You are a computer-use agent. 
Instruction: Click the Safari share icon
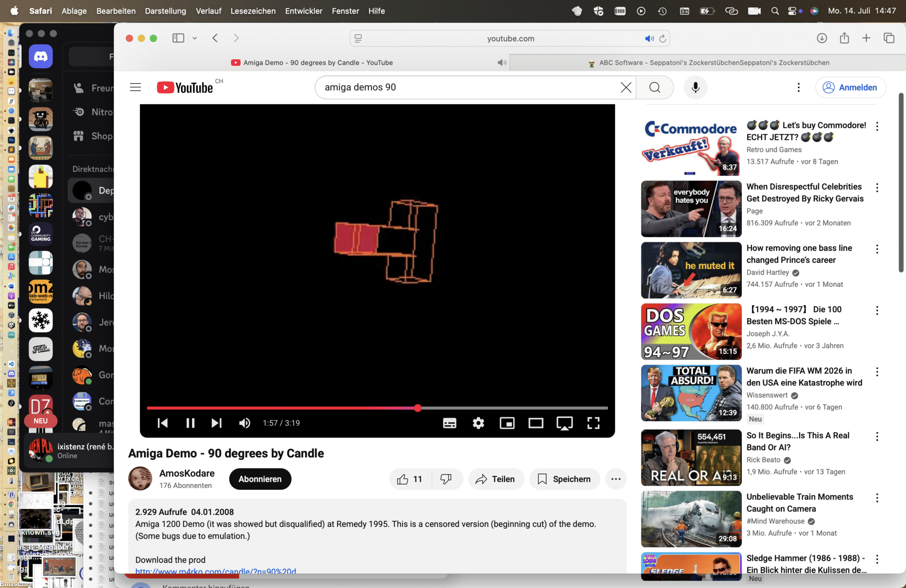pos(845,38)
